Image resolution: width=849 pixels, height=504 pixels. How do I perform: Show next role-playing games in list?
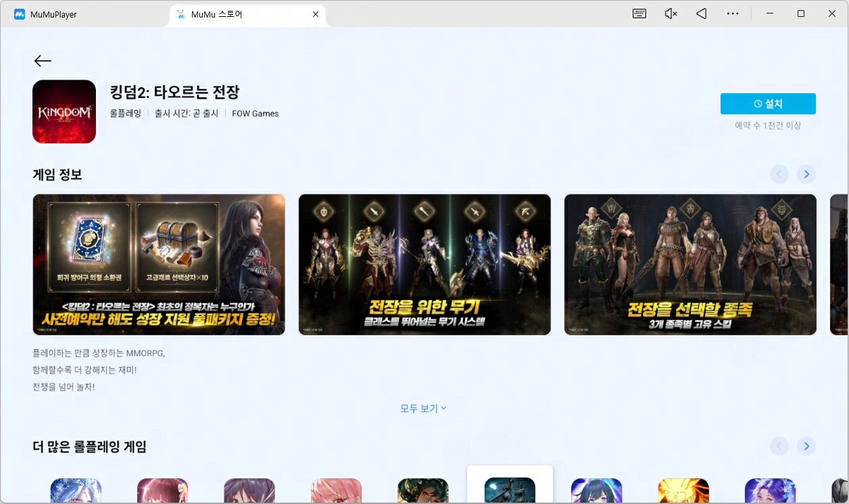coord(806,446)
